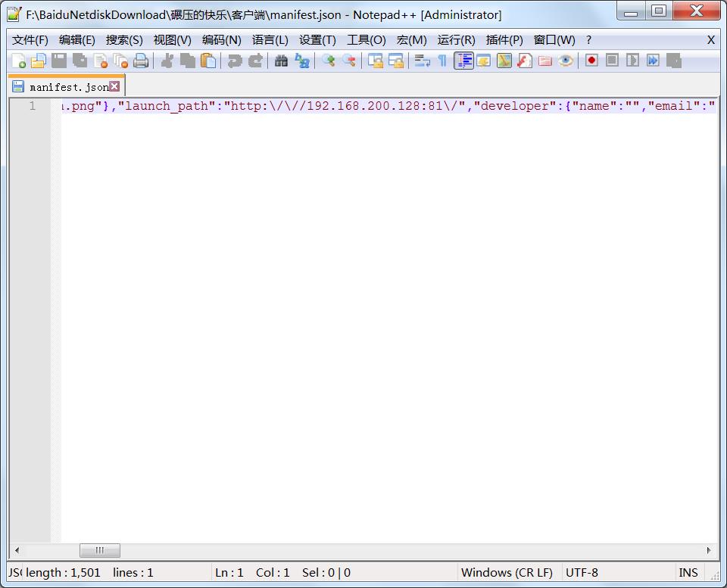Open the 搜索(S) menu
727x588 pixels.
click(x=124, y=40)
